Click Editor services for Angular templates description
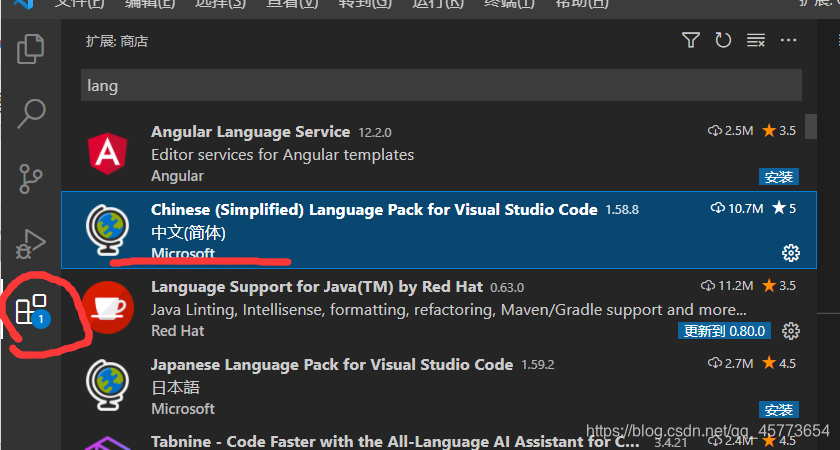The width and height of the screenshot is (840, 450). pyautogui.click(x=282, y=155)
